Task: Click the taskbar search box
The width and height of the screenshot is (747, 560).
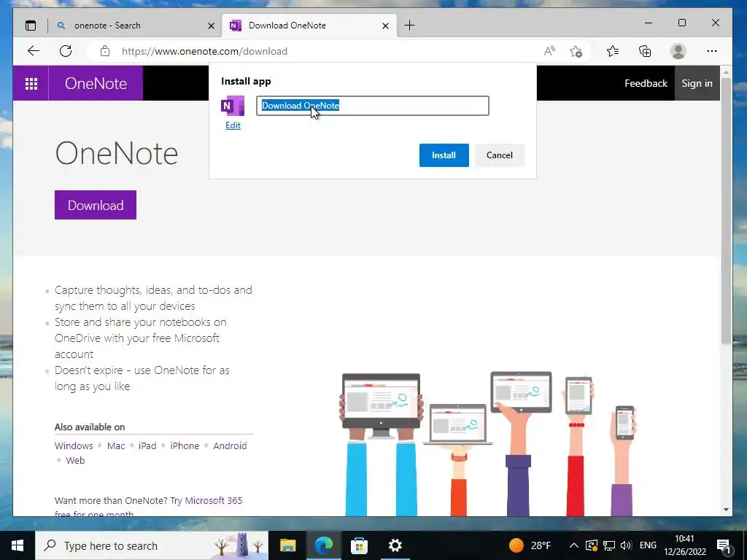Action: pyautogui.click(x=152, y=545)
